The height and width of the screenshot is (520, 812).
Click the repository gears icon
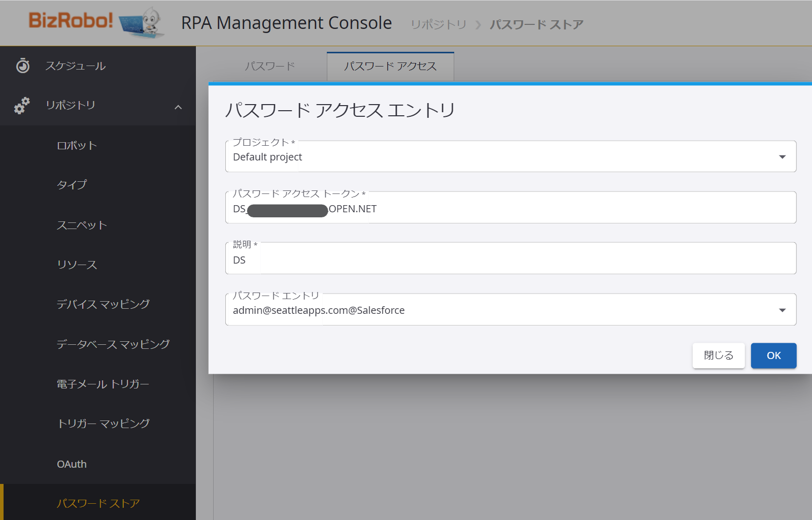22,106
